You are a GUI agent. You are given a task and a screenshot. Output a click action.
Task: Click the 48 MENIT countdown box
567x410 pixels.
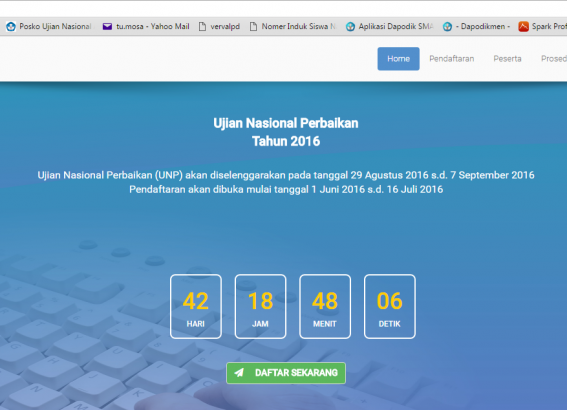click(325, 306)
